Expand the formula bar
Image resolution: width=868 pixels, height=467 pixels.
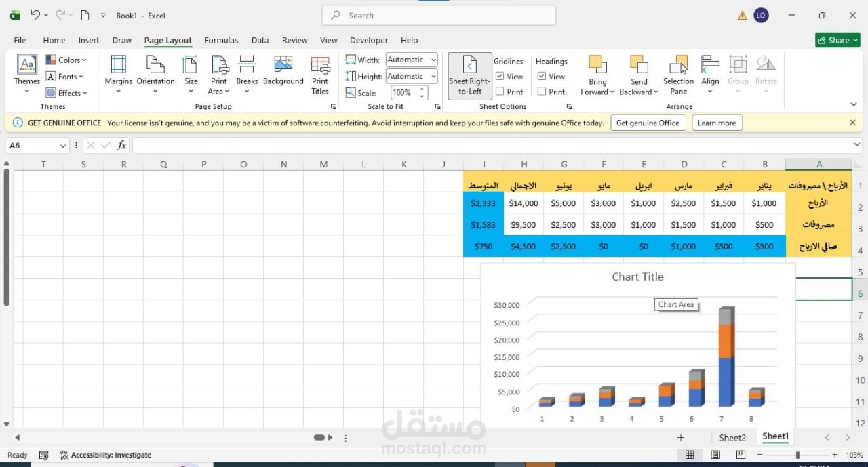click(856, 145)
